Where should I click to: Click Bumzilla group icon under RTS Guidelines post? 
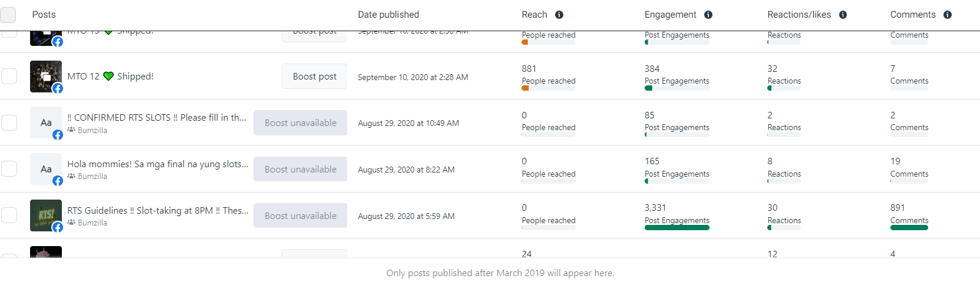pyautogui.click(x=71, y=223)
